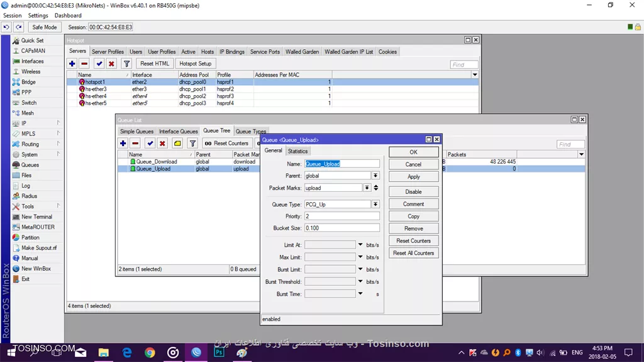This screenshot has width=644, height=362.
Task: Toggle Safe Mode button
Action: pyautogui.click(x=45, y=27)
